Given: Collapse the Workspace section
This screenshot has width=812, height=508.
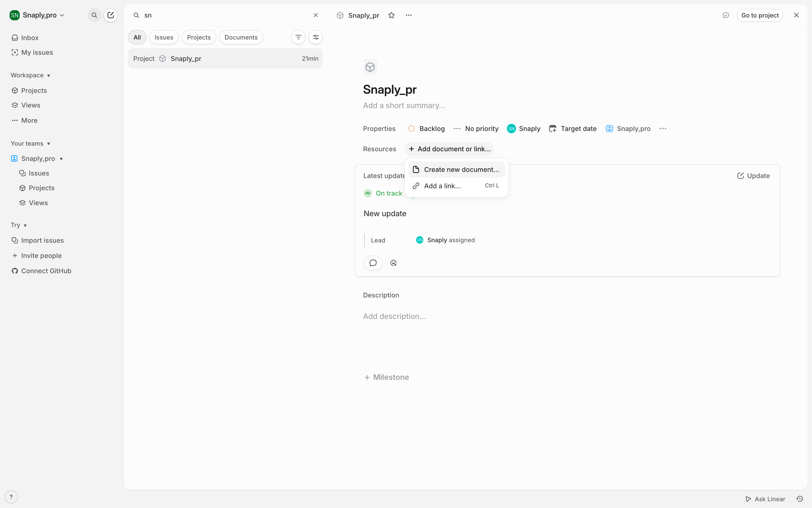Looking at the screenshot, I should [x=30, y=75].
